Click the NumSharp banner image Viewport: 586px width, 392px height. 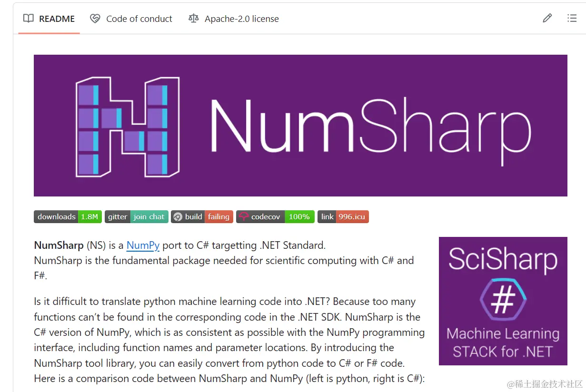tap(300, 126)
